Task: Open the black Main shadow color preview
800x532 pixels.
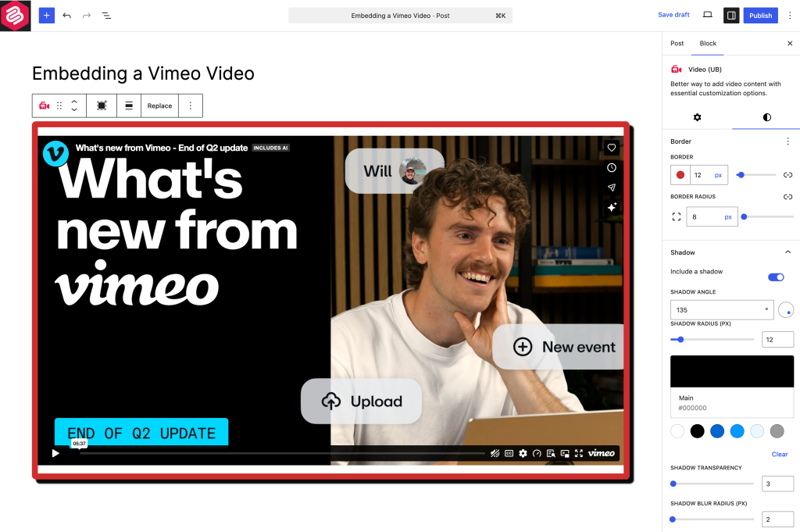Action: pyautogui.click(x=731, y=371)
